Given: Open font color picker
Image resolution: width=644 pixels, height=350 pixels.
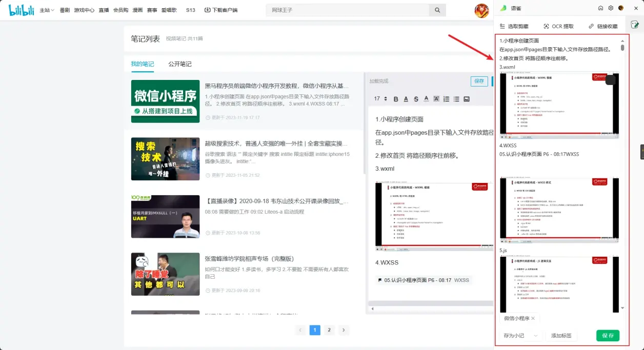Looking at the screenshot, I should (426, 99).
